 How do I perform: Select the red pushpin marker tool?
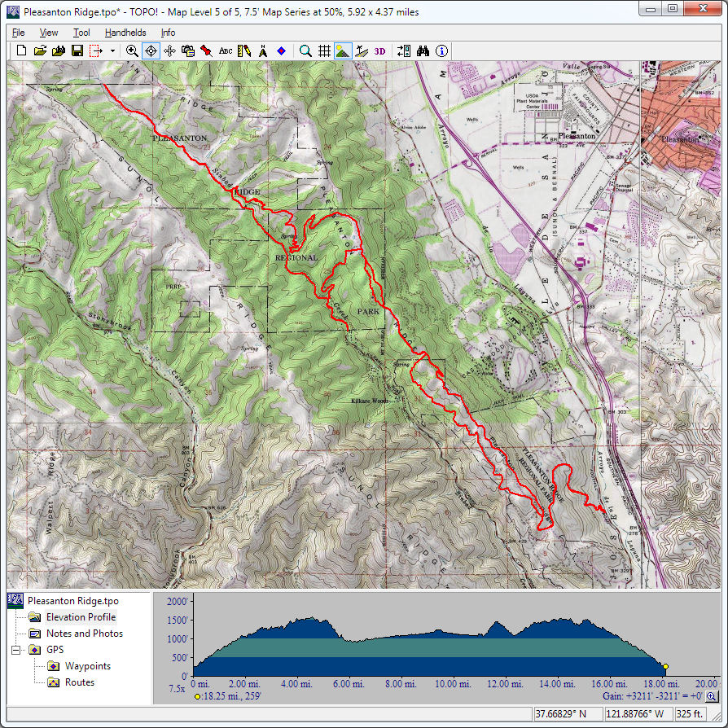tap(207, 50)
